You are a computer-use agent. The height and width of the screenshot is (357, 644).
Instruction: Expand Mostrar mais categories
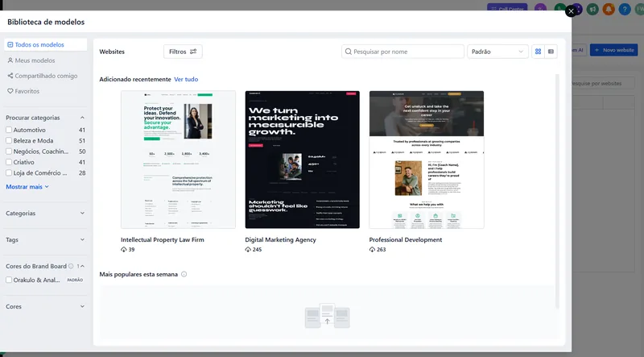[x=27, y=187]
